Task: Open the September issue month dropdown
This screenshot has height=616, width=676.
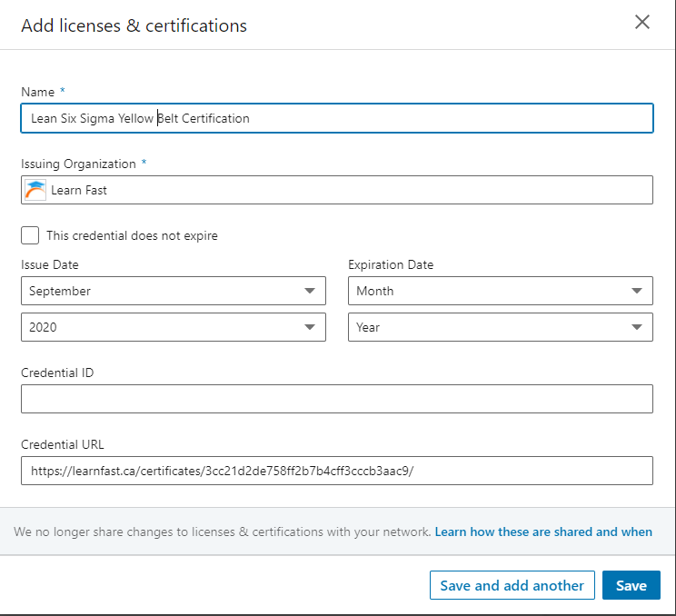Action: point(164,292)
